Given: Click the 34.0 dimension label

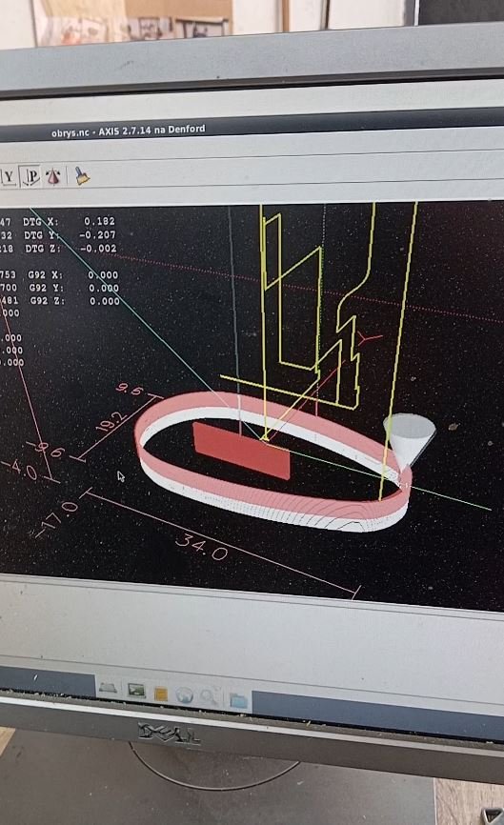Looking at the screenshot, I should pyautogui.click(x=201, y=547).
